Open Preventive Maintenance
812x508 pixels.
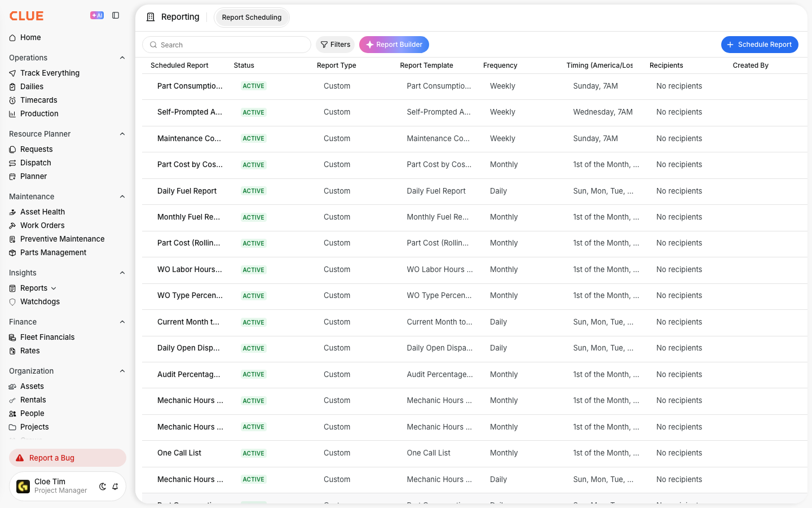tap(62, 239)
